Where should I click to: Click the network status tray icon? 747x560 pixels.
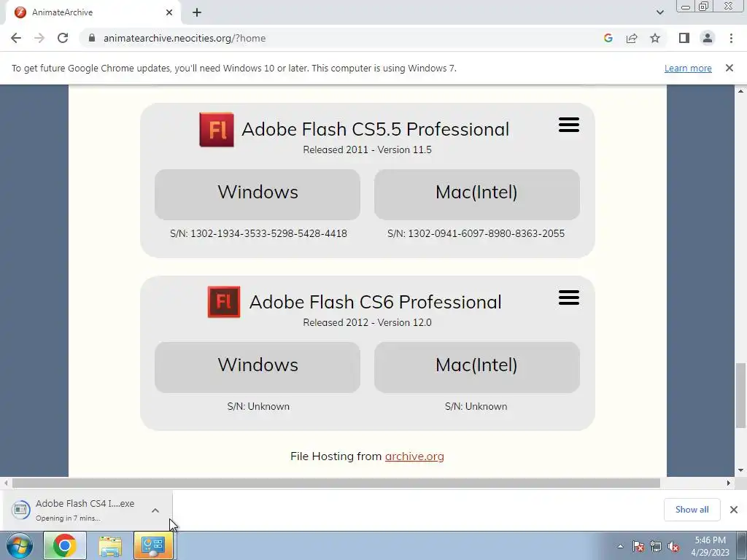point(656,546)
